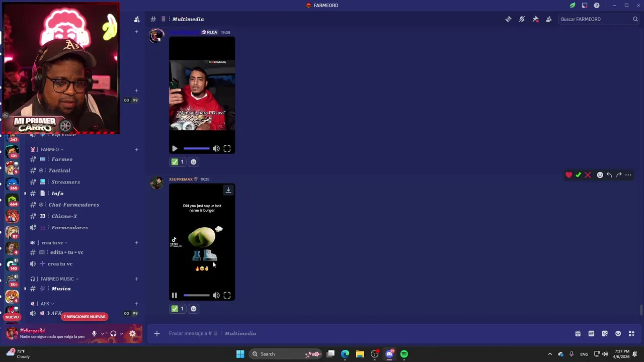
Task: Mute volume on the burger video
Action: 216,296
